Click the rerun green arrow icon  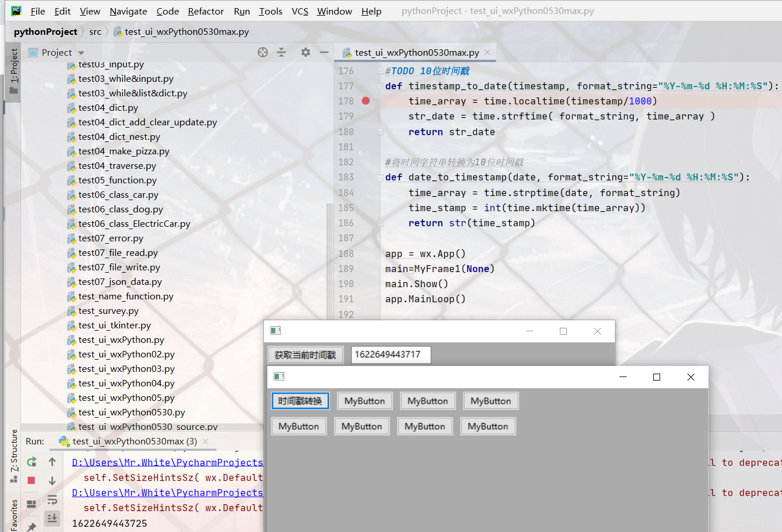click(x=32, y=462)
